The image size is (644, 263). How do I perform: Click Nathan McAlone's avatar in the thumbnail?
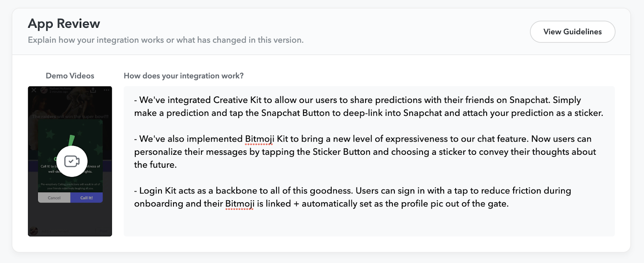(x=44, y=90)
